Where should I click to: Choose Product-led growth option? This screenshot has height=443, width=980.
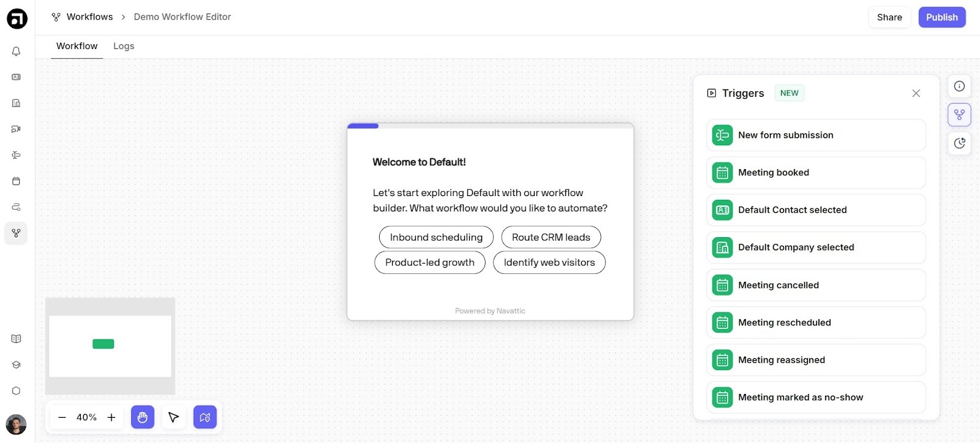point(430,262)
